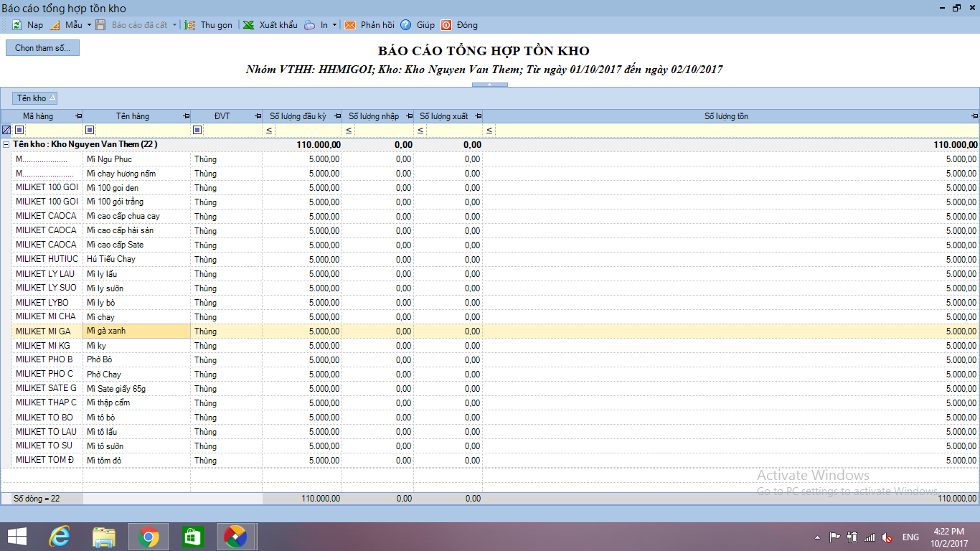Click the Tên hàng filter input field
Image resolution: width=980 pixels, height=551 pixels.
click(142, 130)
